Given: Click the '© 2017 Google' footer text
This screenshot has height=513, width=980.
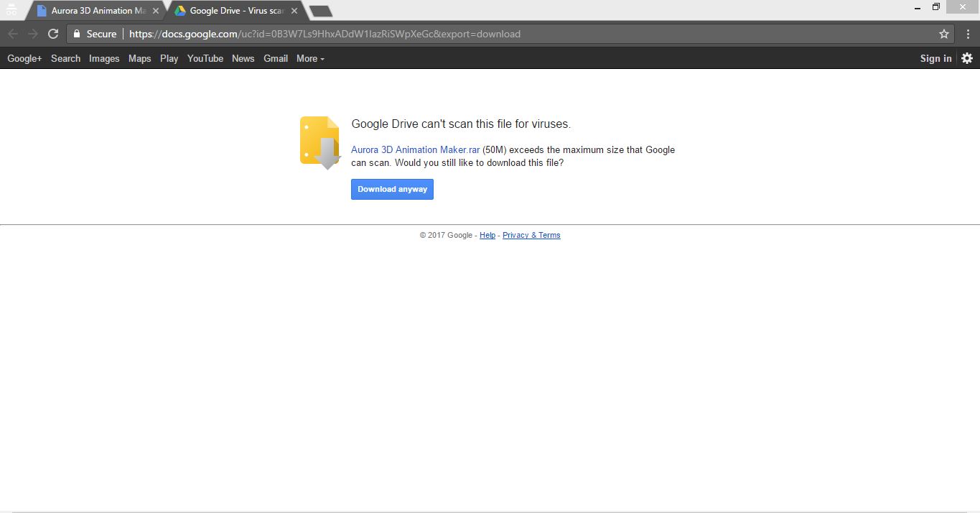Looking at the screenshot, I should click(x=446, y=235).
